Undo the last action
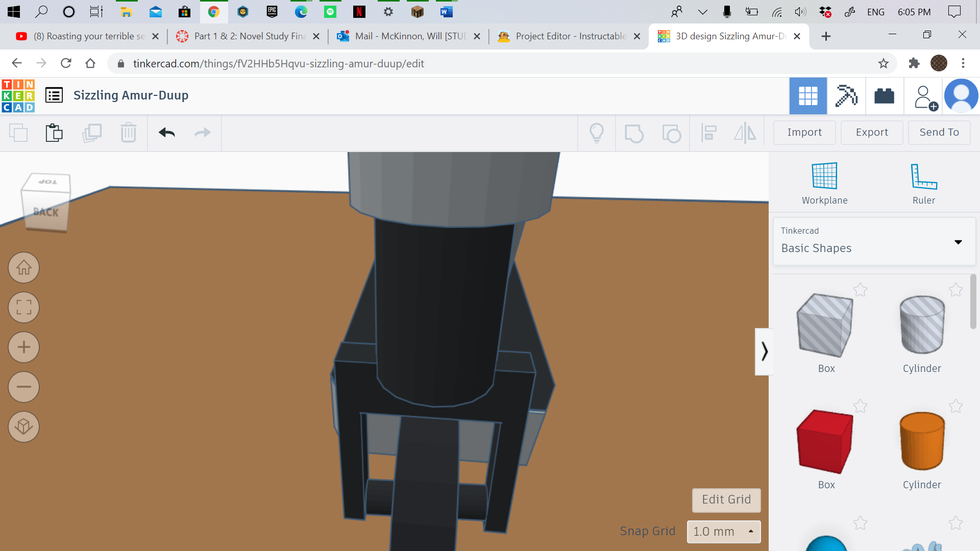 click(x=167, y=133)
